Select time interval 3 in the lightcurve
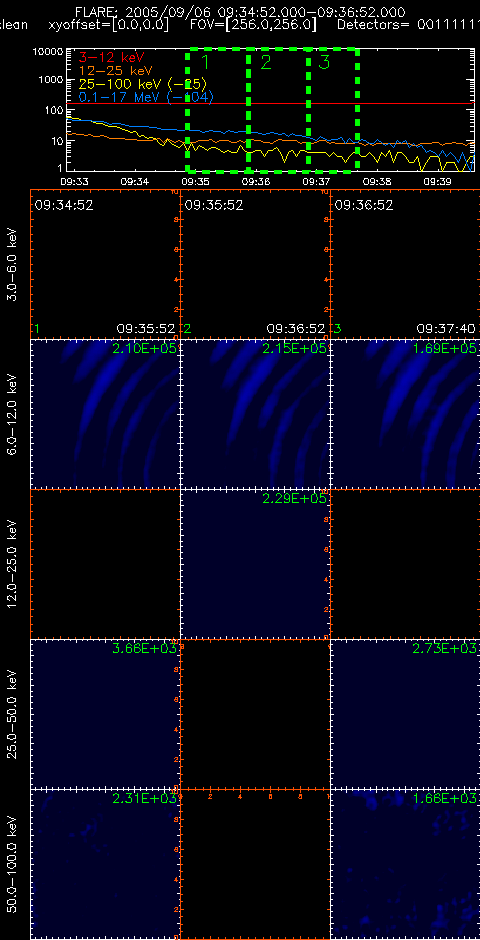480x940 pixels. click(333, 110)
